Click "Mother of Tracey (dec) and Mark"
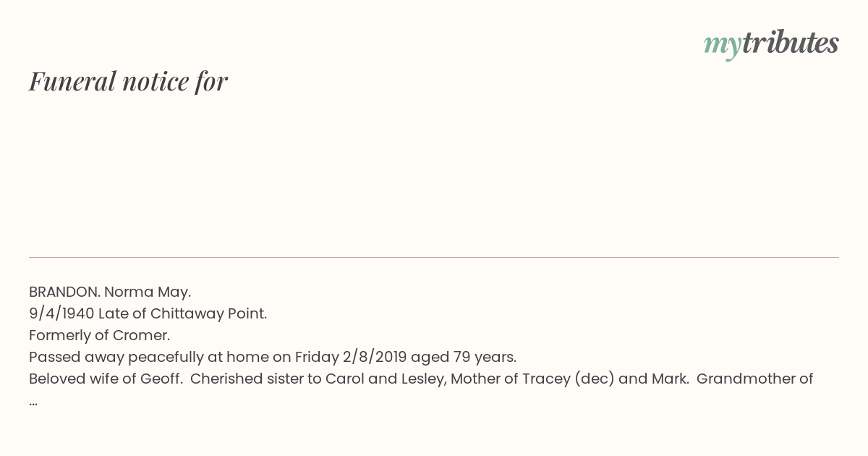The width and height of the screenshot is (868, 456). [x=569, y=379]
